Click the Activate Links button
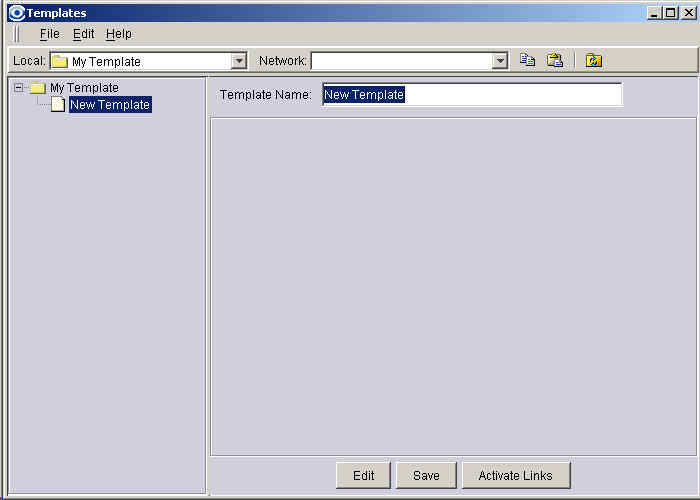 (516, 475)
